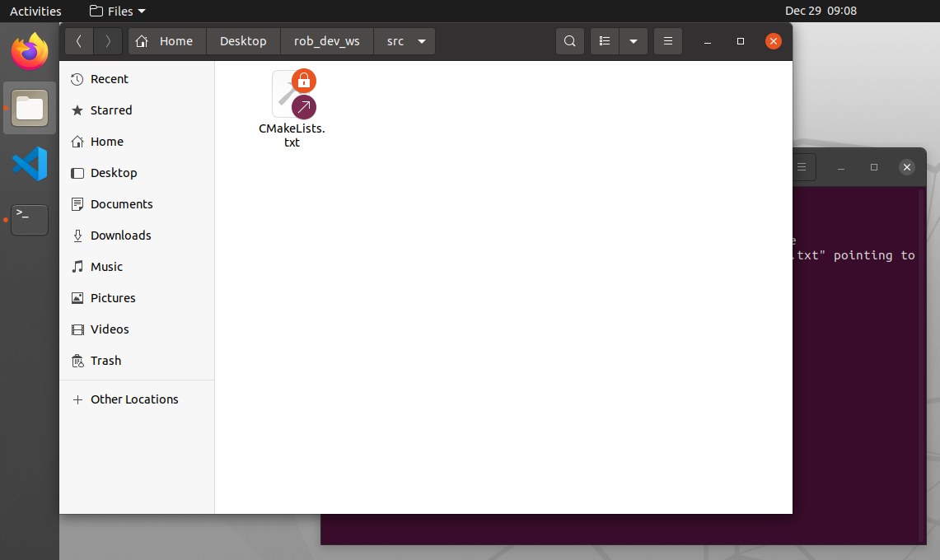Go forward with the Files forward arrow
Screen dimensions: 940x560
point(108,41)
